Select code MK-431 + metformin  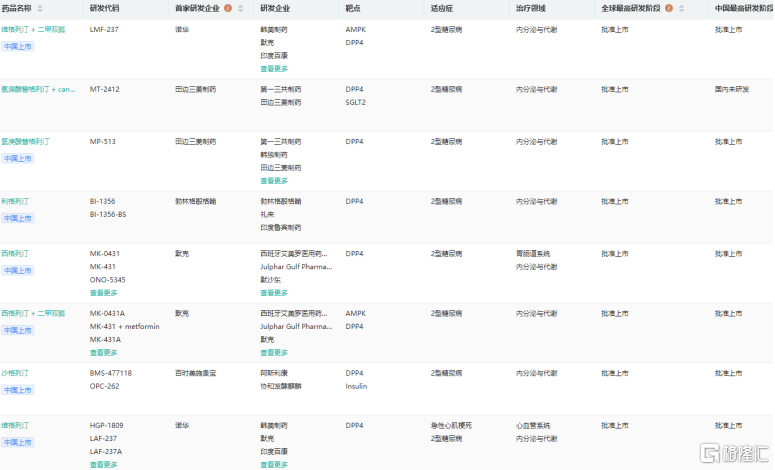pyautogui.click(x=125, y=327)
